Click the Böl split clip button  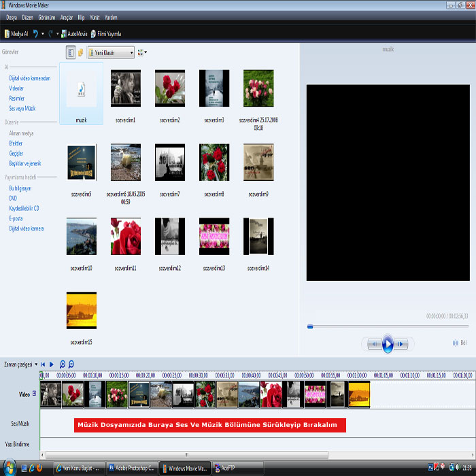(456, 343)
